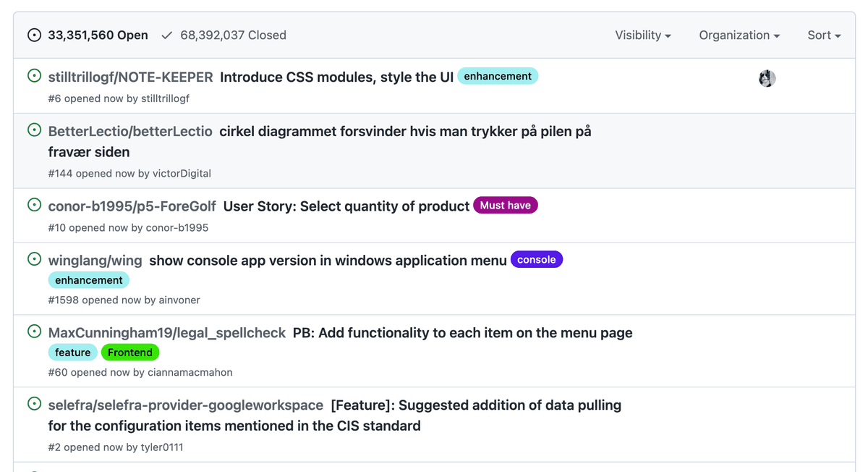Select the green Frontend label
The width and height of the screenshot is (868, 472).
(130, 353)
